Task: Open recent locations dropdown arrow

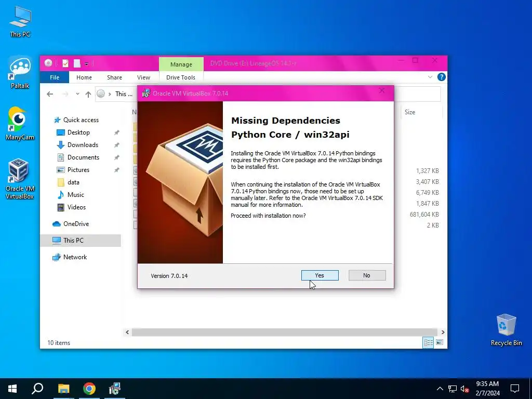Action: [x=78, y=94]
